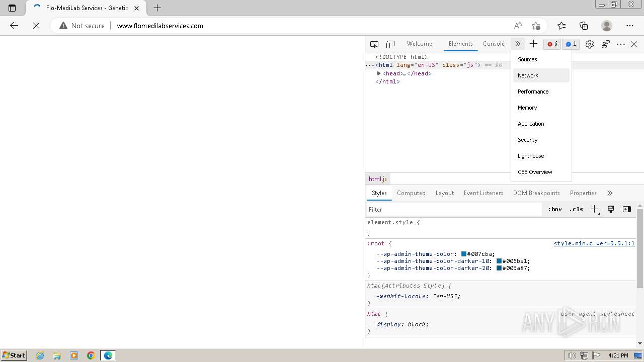
Task: Choose Lighthouse from overflow menu
Action: 541,156
